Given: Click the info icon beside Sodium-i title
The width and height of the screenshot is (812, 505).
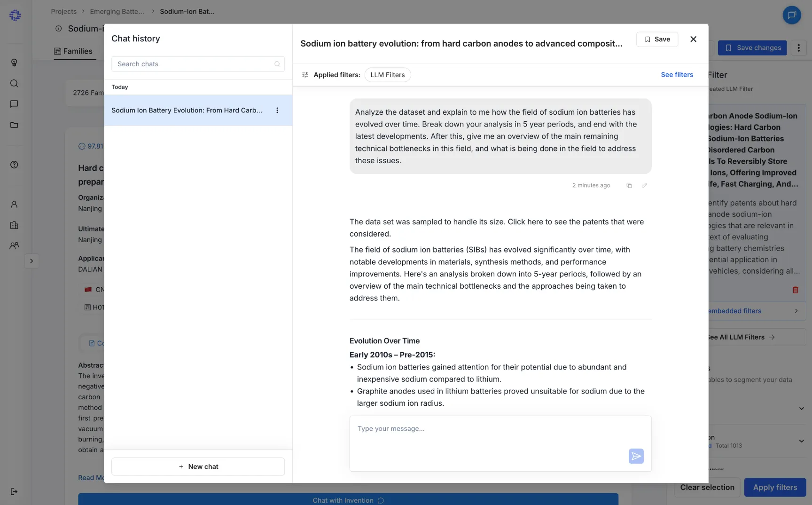Looking at the screenshot, I should point(58,28).
